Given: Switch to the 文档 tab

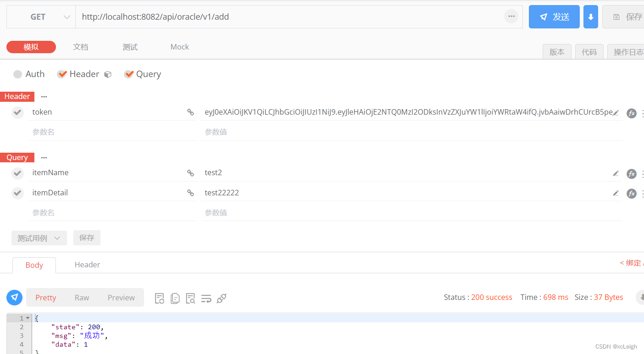Looking at the screenshot, I should pos(81,47).
